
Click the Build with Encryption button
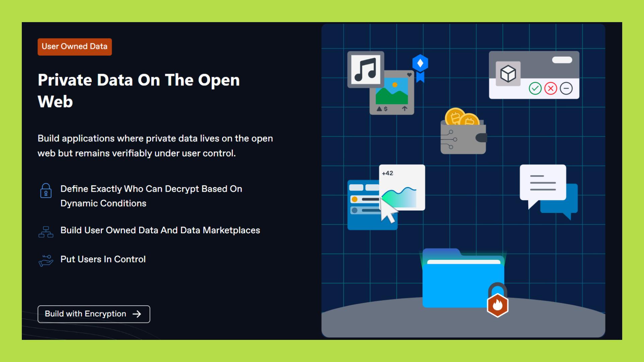pyautogui.click(x=94, y=314)
